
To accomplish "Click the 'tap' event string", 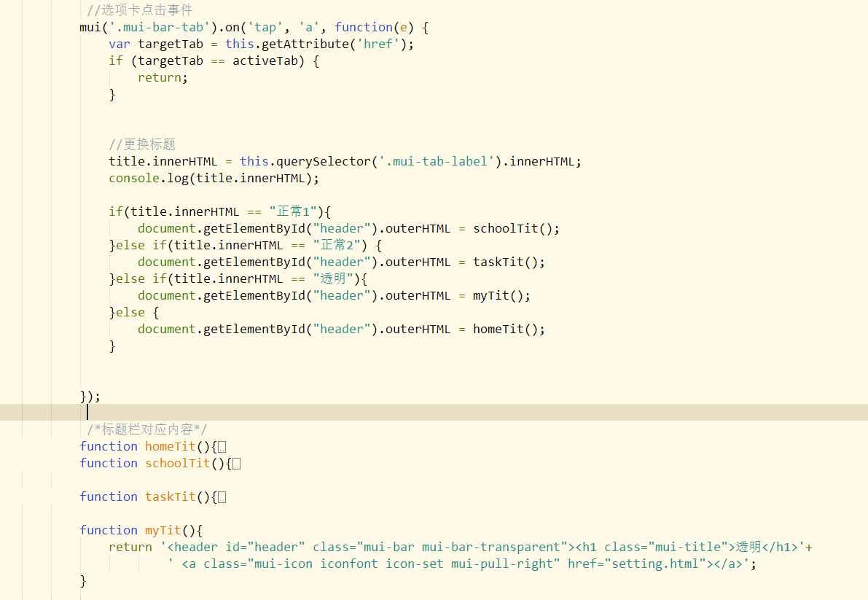I will 265,27.
